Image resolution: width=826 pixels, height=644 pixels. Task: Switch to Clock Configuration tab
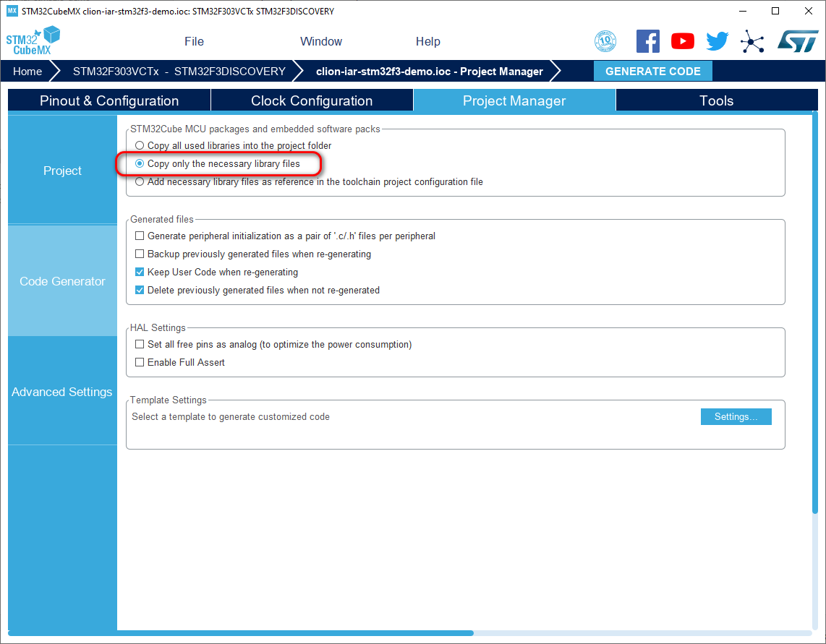click(312, 100)
